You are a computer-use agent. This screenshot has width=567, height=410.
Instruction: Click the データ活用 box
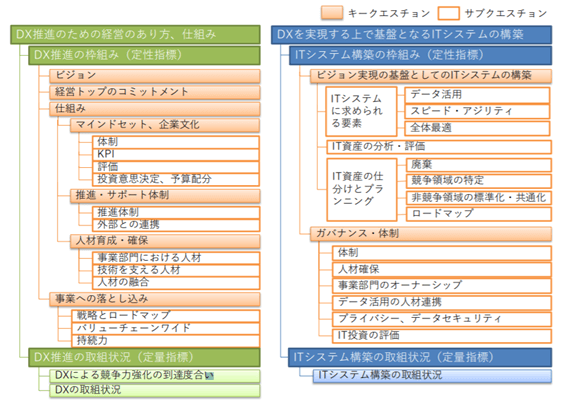pyautogui.click(x=477, y=95)
